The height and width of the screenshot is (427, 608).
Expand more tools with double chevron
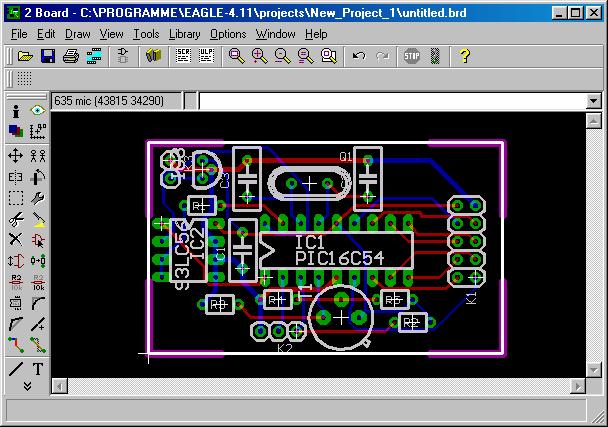coord(27,386)
